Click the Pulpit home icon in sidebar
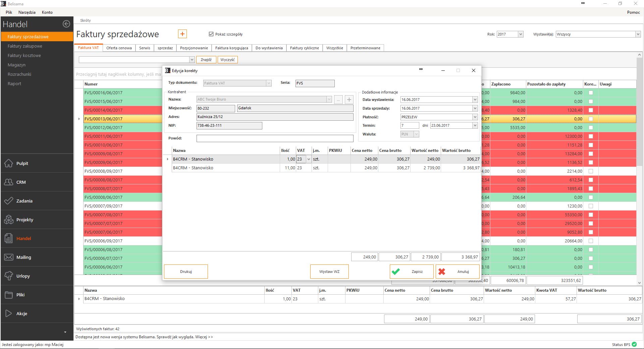The image size is (644, 349). [x=9, y=163]
